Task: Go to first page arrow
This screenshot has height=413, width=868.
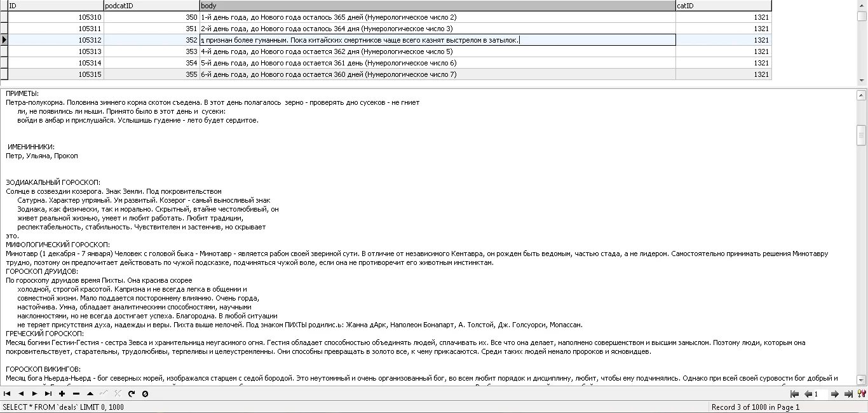Action: (794, 394)
